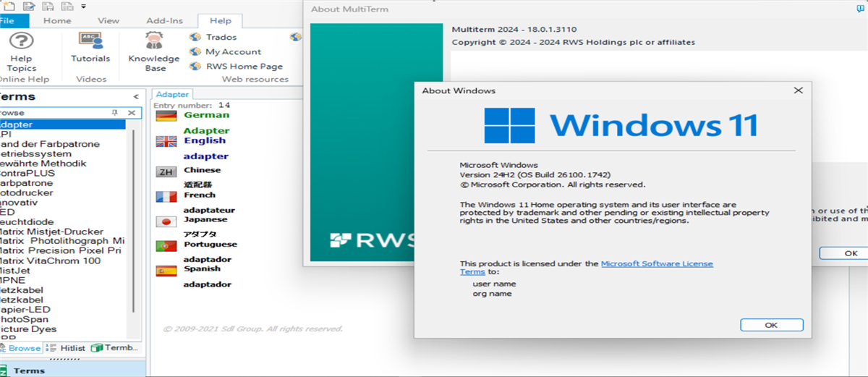Select Fotodrucker in the term list

[27, 192]
